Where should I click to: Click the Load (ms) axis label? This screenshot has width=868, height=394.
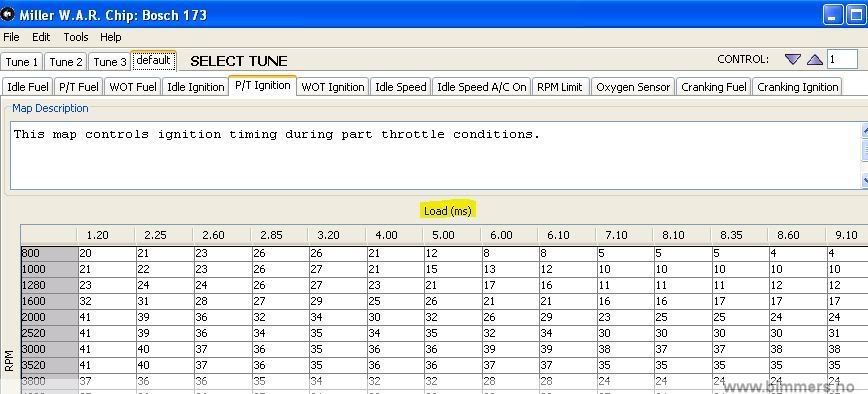click(447, 211)
